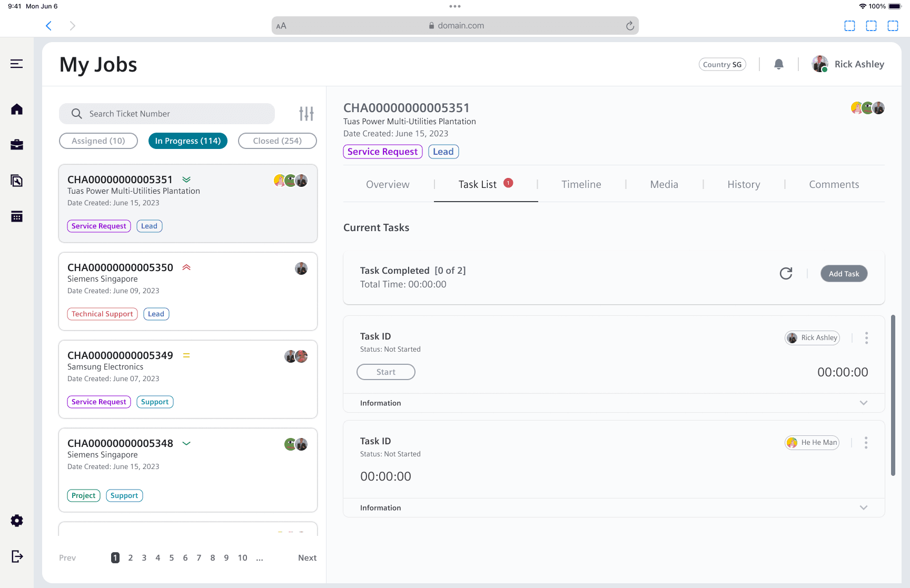Click the last browser toolbar square icon
This screenshot has height=588, width=910.
pyautogui.click(x=893, y=26)
